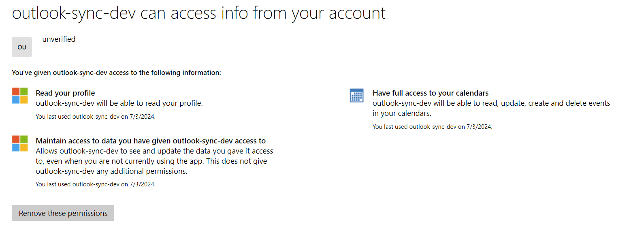Screen dimensions: 644x237
Task: Click 'will be able to read your profile' description
Action: tap(119, 103)
